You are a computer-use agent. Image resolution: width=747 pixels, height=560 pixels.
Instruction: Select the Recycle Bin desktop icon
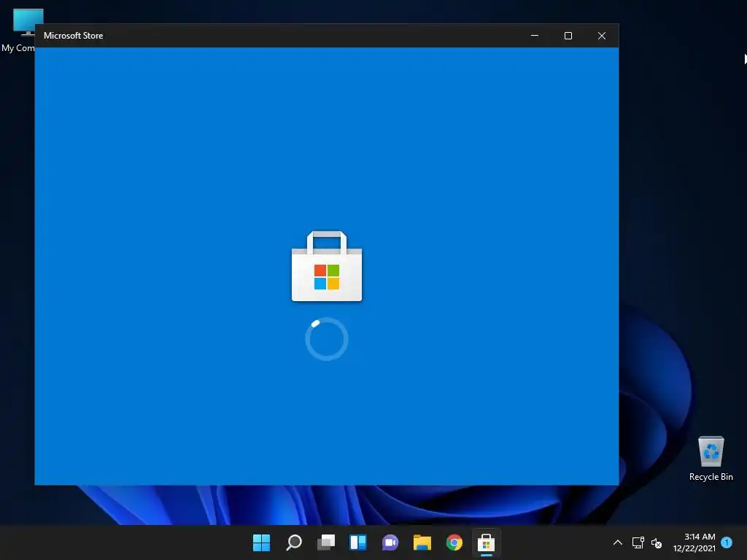[711, 459]
